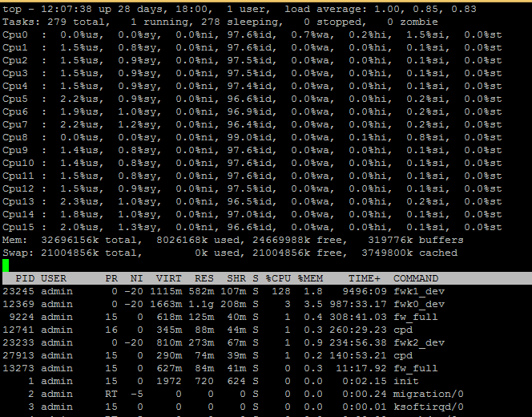The image size is (532, 417).
Task: Select the fwk1_dev process command
Action: (419, 291)
